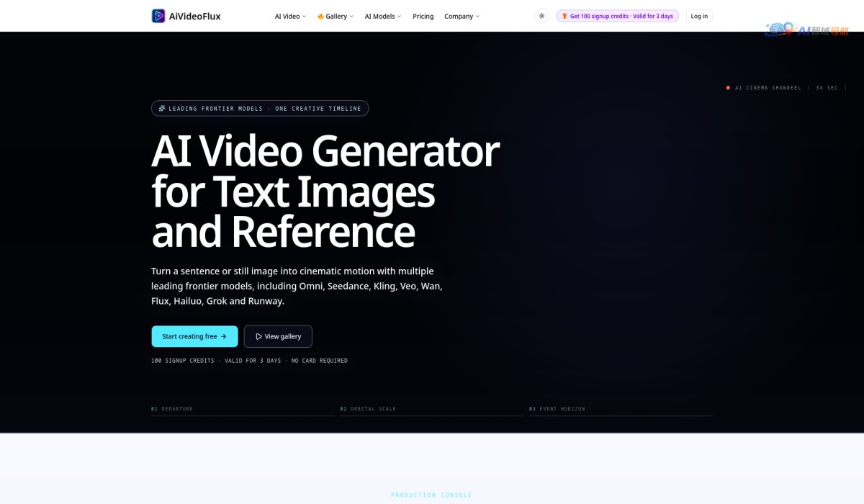The image size is (864, 504).
Task: Click Start creating free button
Action: pos(194,336)
